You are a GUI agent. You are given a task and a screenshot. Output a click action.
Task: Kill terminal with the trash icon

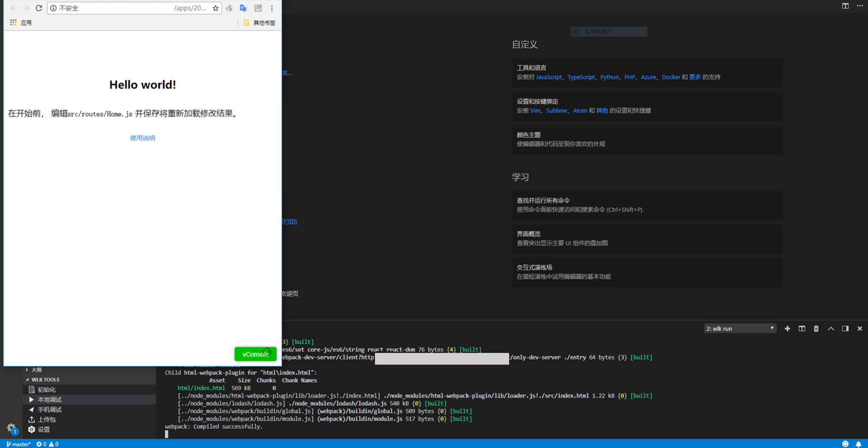click(x=816, y=329)
